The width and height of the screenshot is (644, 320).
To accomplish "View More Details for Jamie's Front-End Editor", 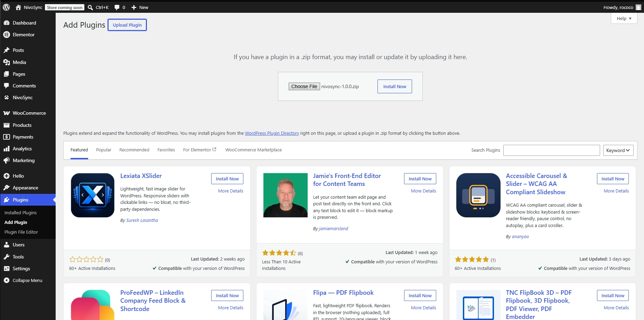I will pos(423,191).
